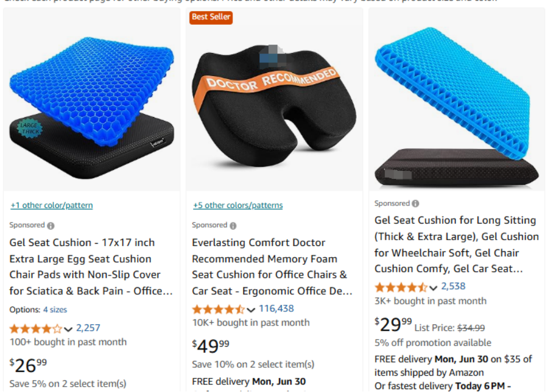The height and width of the screenshot is (392, 551).
Task: Open the Gel Seat Cushion 17x17 inch title
Action: [91, 267]
